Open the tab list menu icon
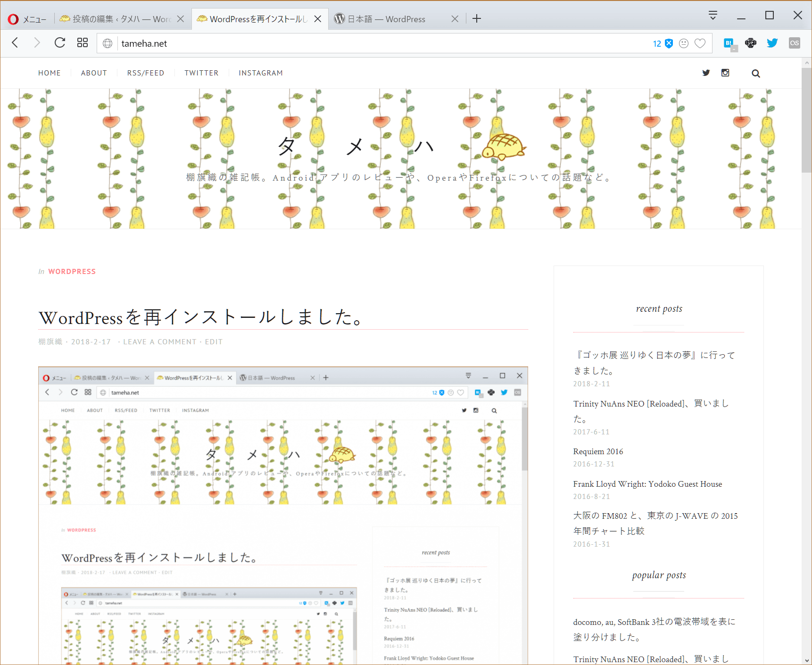Viewport: 812px width, 665px height. (713, 16)
